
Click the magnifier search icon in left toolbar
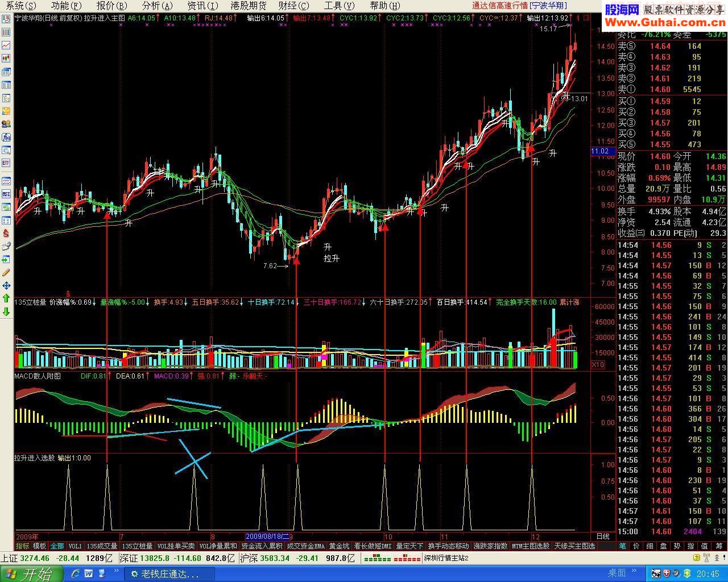(x=6, y=150)
